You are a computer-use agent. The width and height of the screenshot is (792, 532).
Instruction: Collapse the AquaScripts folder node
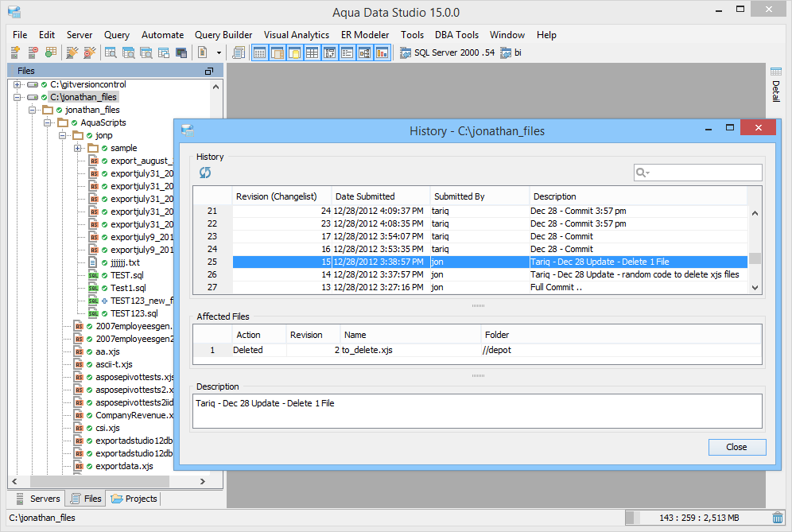coord(48,122)
